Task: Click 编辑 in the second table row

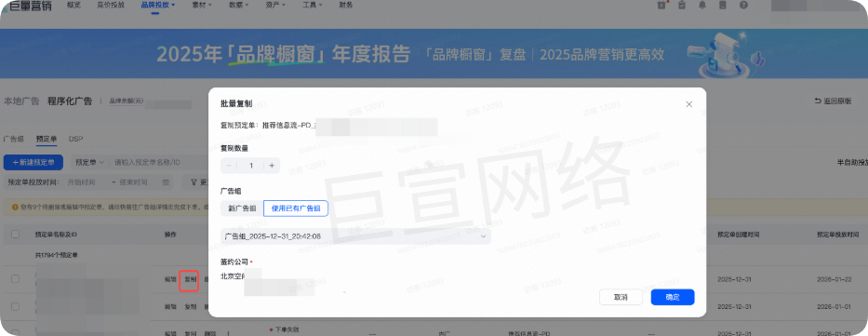Action: click(x=170, y=306)
